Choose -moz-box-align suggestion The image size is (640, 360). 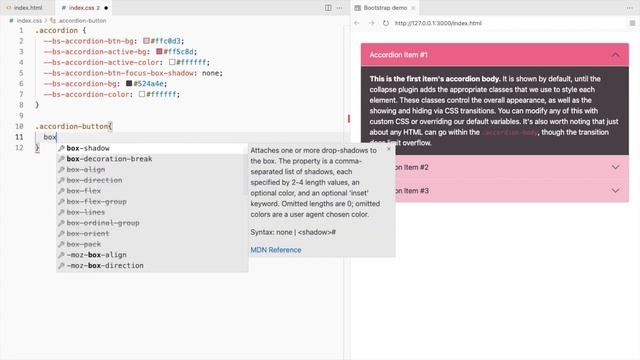pos(152,255)
